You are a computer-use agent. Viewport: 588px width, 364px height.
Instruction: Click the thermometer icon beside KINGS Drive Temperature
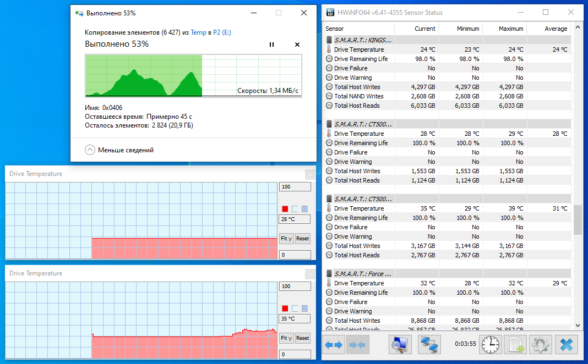329,49
